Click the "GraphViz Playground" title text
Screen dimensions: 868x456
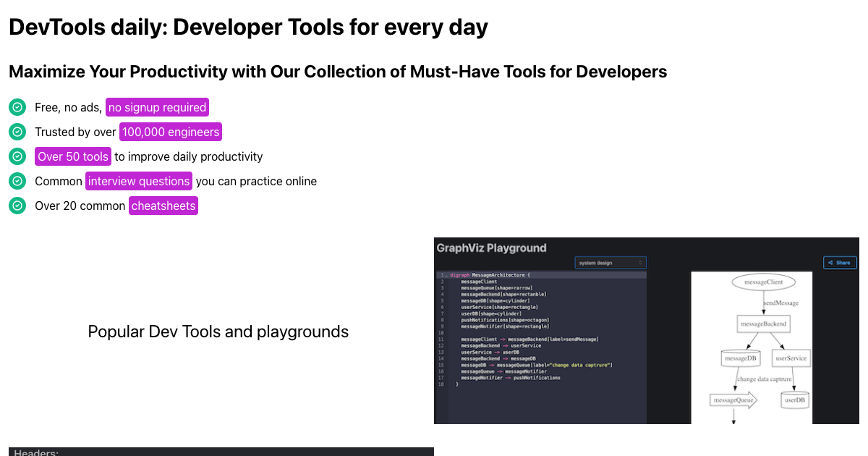[492, 248]
